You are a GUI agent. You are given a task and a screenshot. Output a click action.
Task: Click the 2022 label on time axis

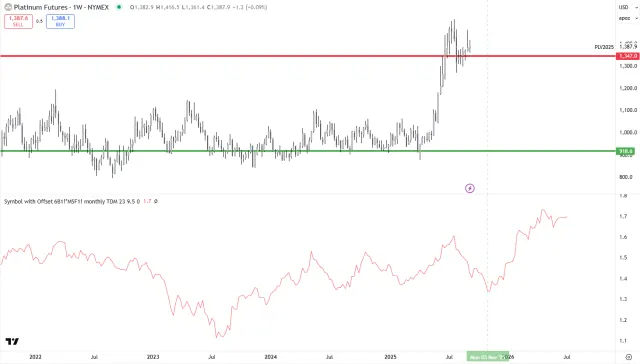click(x=36, y=357)
